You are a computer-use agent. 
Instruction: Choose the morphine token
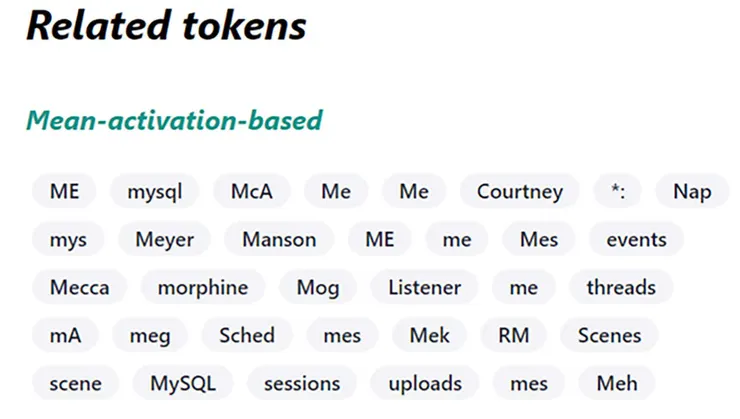coord(202,287)
